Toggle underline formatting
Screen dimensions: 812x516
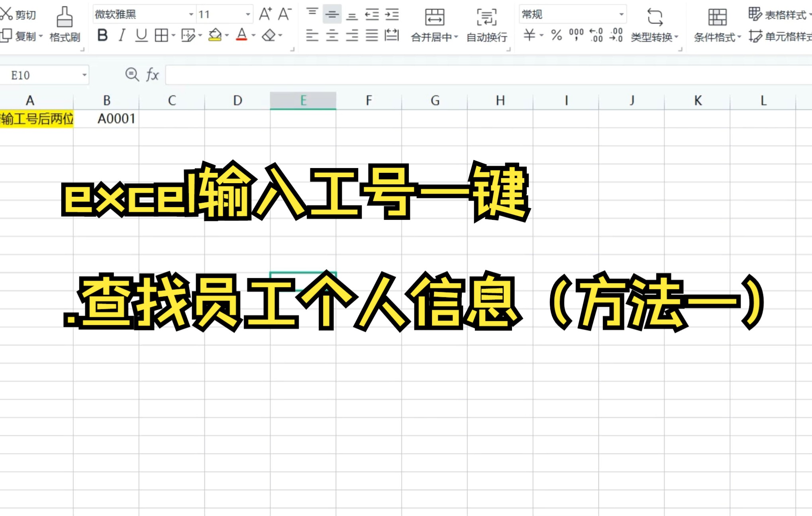(x=140, y=35)
